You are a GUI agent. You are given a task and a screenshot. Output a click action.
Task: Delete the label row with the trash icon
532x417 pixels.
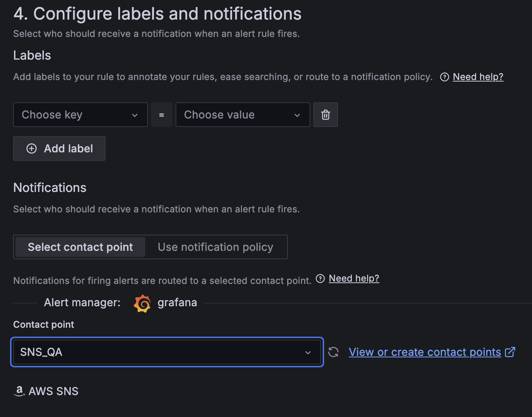[x=325, y=115]
